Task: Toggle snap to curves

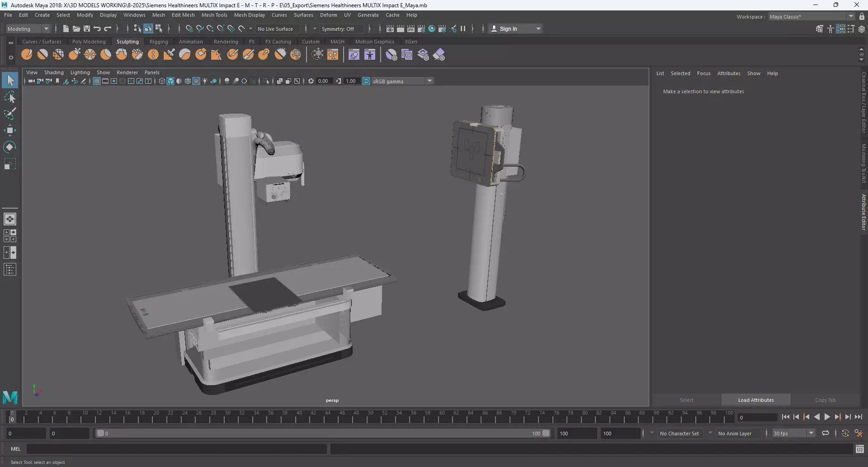Action: point(199,29)
